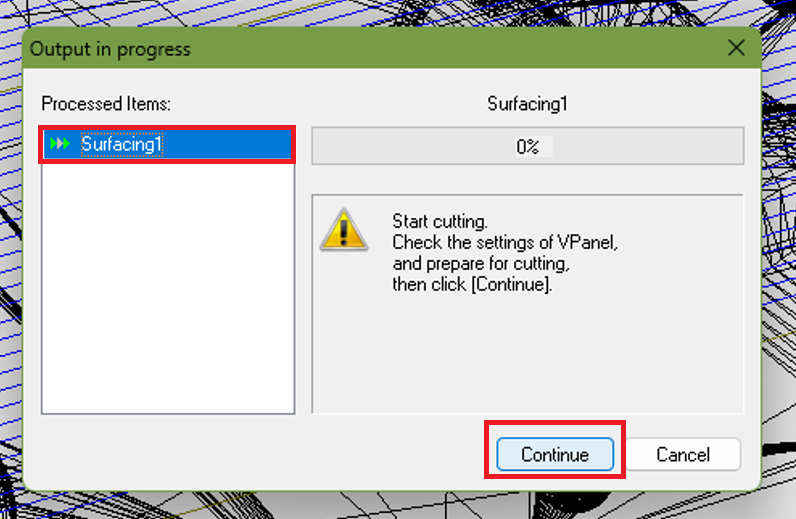
Task: Click the 0% percentage label
Action: tap(528, 147)
